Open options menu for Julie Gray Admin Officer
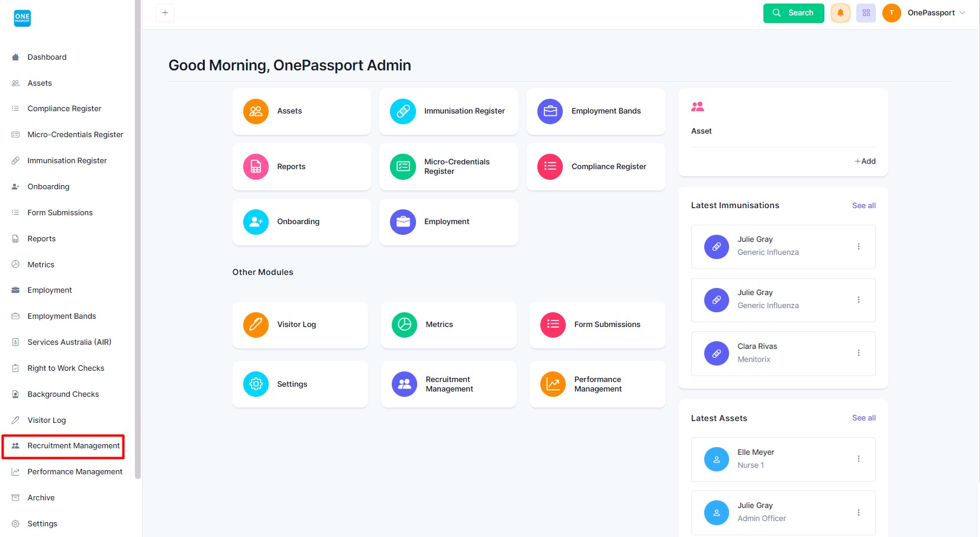980x537 pixels. pyautogui.click(x=859, y=513)
